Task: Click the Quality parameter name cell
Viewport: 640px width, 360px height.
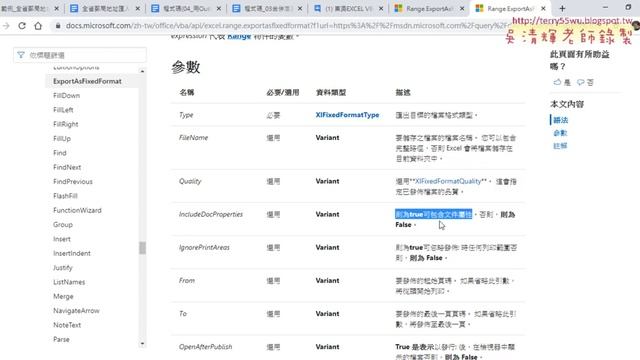Action: [x=190, y=181]
